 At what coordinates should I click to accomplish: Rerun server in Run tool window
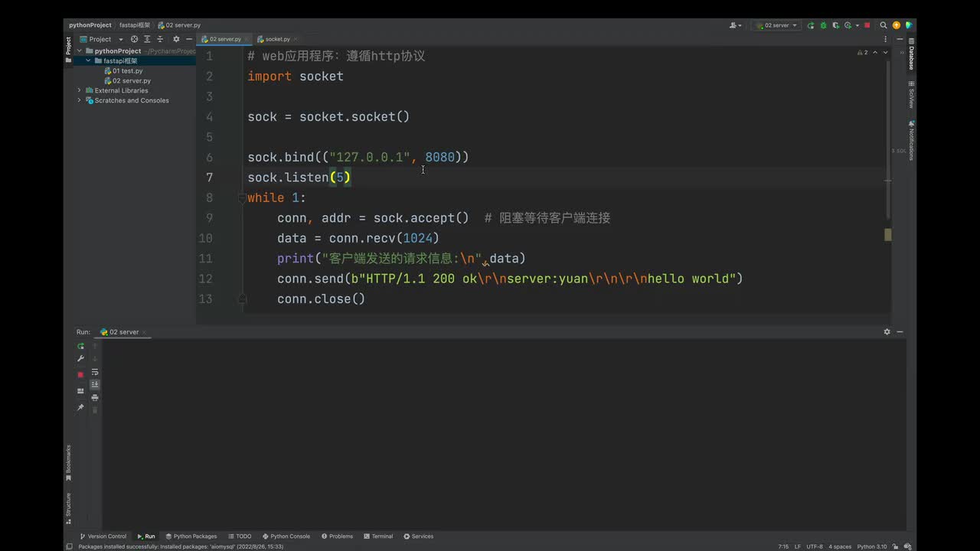click(x=80, y=346)
